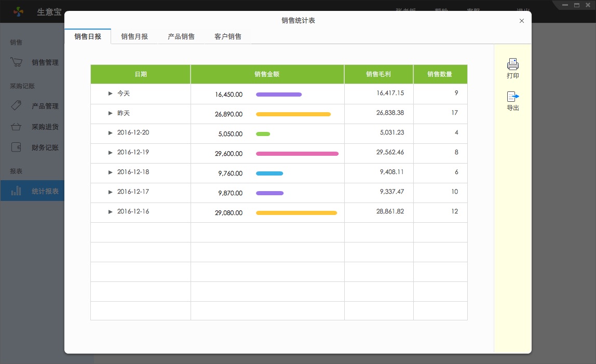Click the export (导出) icon
This screenshot has height=364, width=596.
click(x=512, y=97)
